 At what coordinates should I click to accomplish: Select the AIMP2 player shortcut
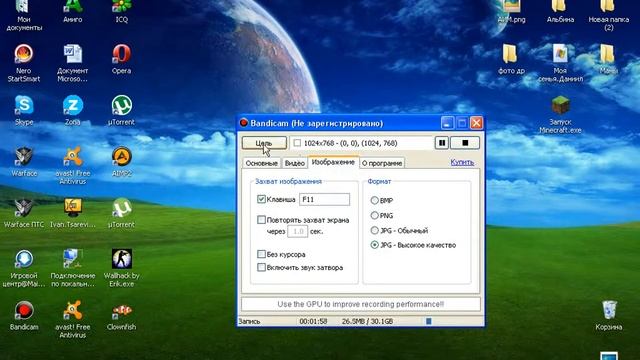coord(122,156)
